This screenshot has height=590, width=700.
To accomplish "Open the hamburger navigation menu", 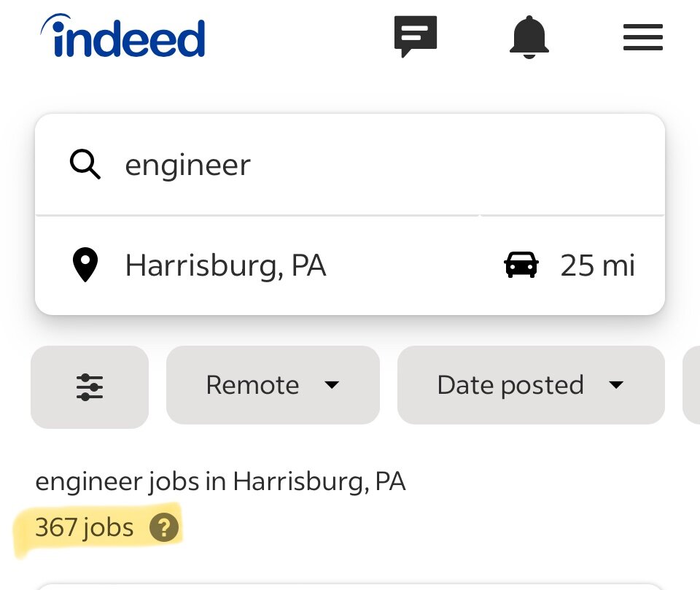I will (x=642, y=37).
